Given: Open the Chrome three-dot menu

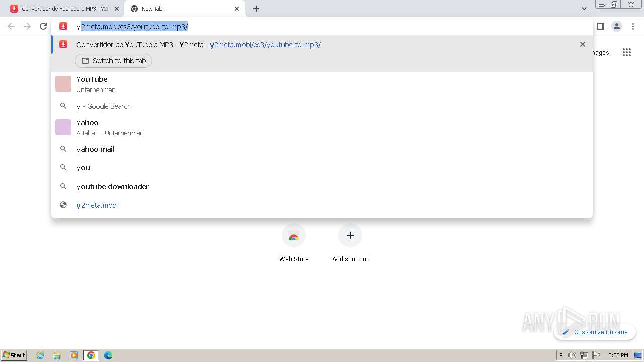Looking at the screenshot, I should click(x=633, y=26).
